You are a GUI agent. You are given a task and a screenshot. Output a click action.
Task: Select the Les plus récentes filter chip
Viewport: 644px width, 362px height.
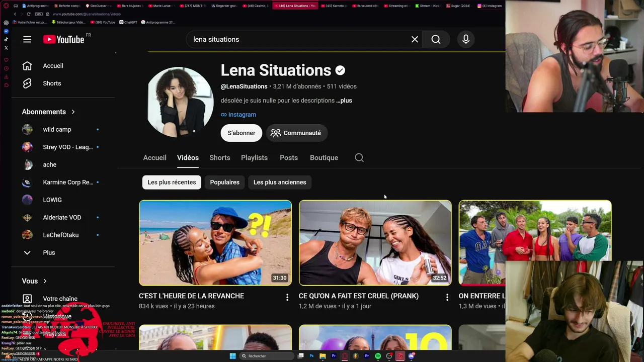pyautogui.click(x=172, y=182)
